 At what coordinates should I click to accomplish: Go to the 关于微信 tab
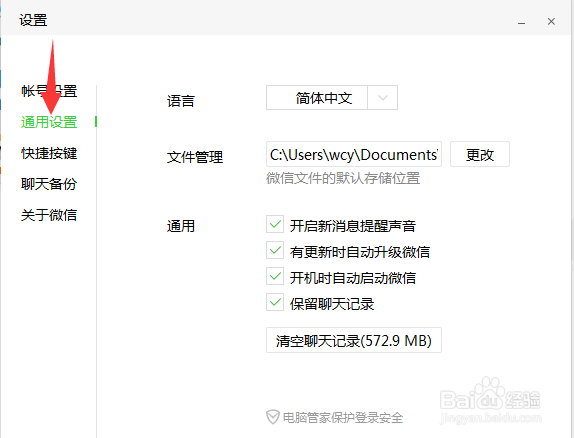49,215
